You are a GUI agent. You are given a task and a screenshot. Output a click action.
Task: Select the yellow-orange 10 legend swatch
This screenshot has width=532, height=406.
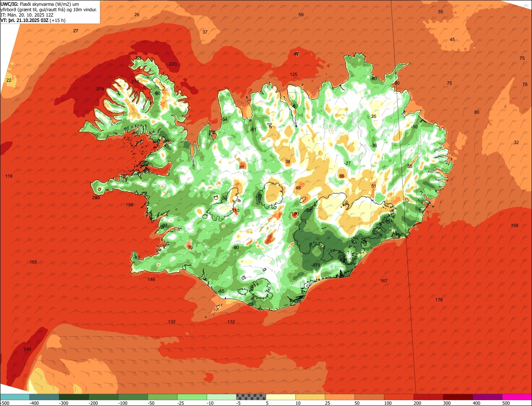pos(310,397)
